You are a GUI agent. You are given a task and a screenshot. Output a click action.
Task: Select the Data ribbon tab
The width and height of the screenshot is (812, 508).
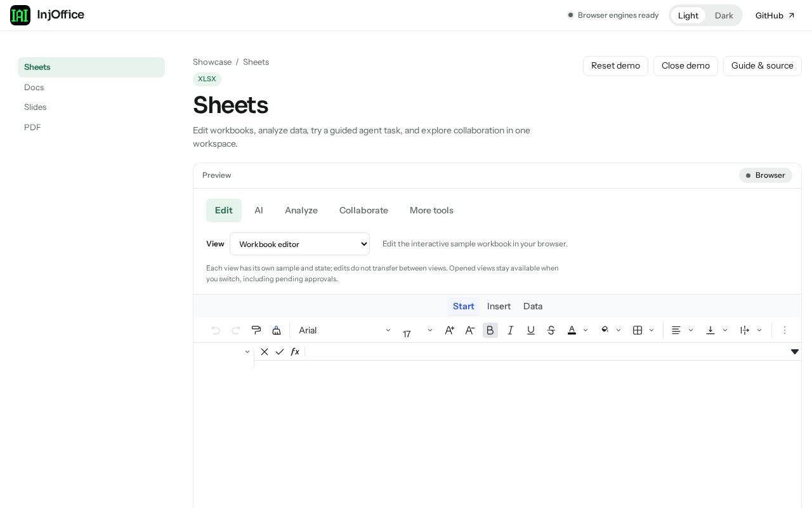click(533, 306)
